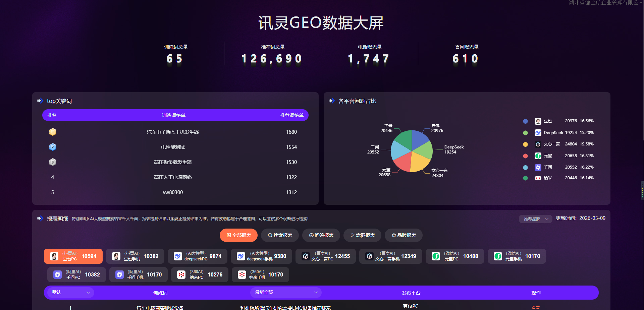Image resolution: width=644 pixels, height=310 pixels.
Task: Select the 千问PC card icon
Action: pos(58,275)
